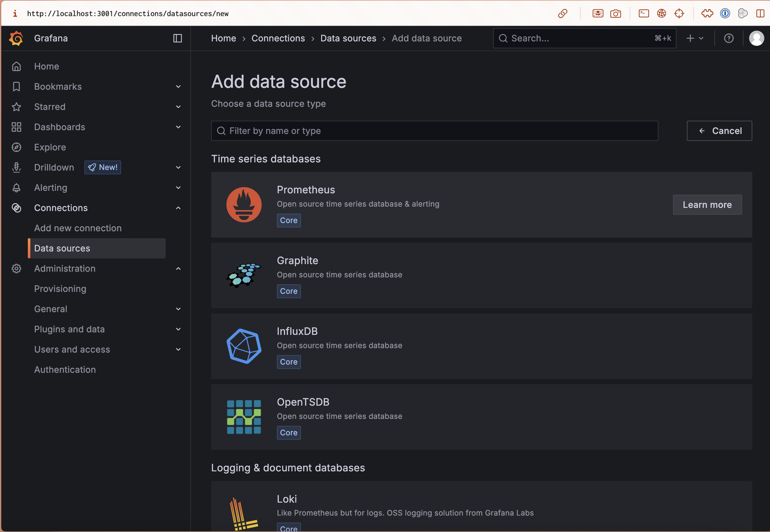Click the 1Password extension icon

(x=725, y=13)
